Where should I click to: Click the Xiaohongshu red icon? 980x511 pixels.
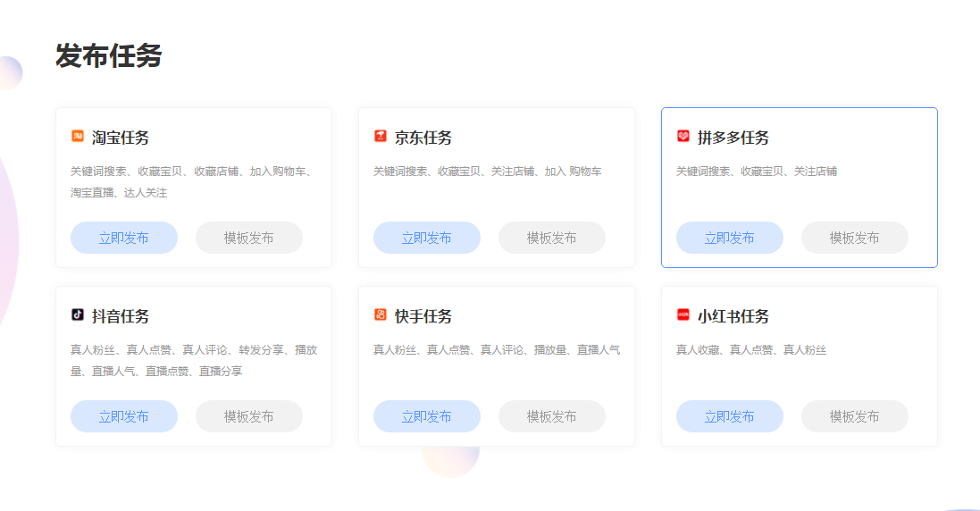pos(683,315)
